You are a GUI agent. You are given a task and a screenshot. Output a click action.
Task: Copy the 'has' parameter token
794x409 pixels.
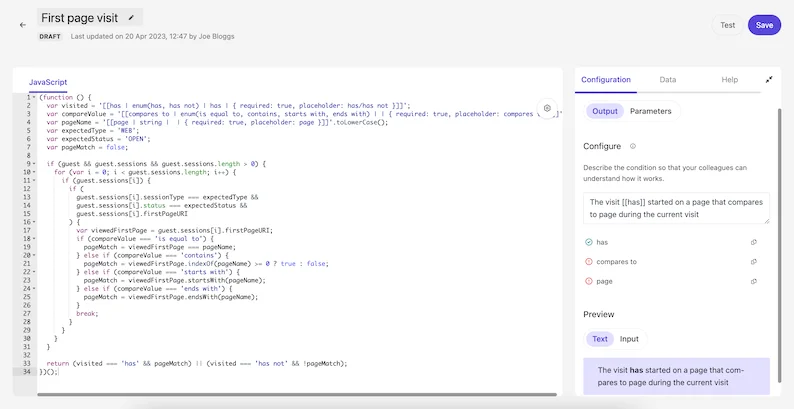753,242
